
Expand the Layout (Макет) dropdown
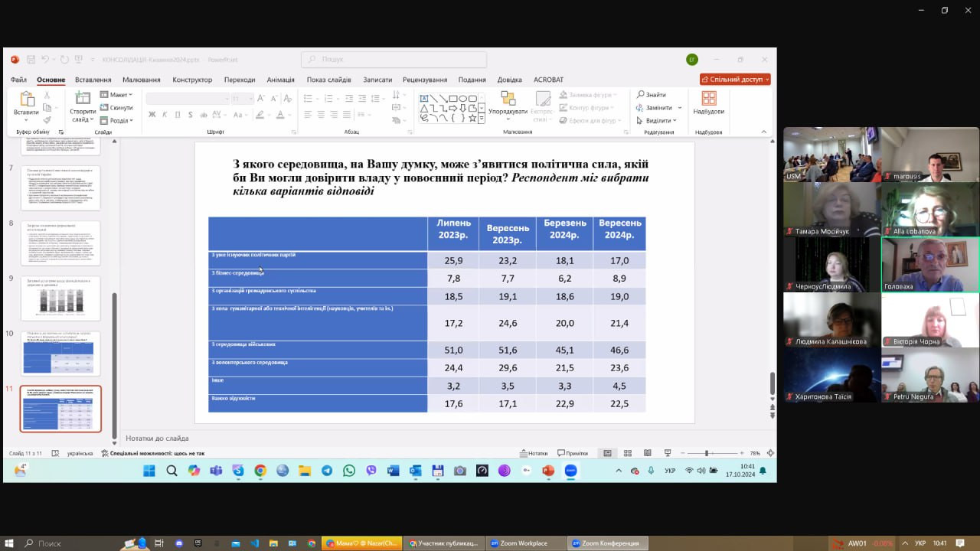point(117,95)
